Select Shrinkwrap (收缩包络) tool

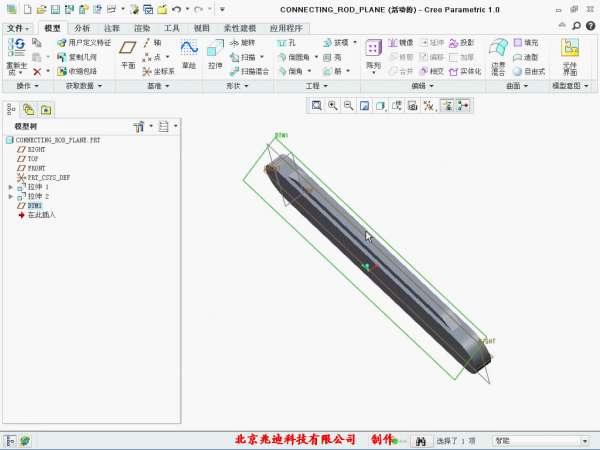(x=77, y=72)
